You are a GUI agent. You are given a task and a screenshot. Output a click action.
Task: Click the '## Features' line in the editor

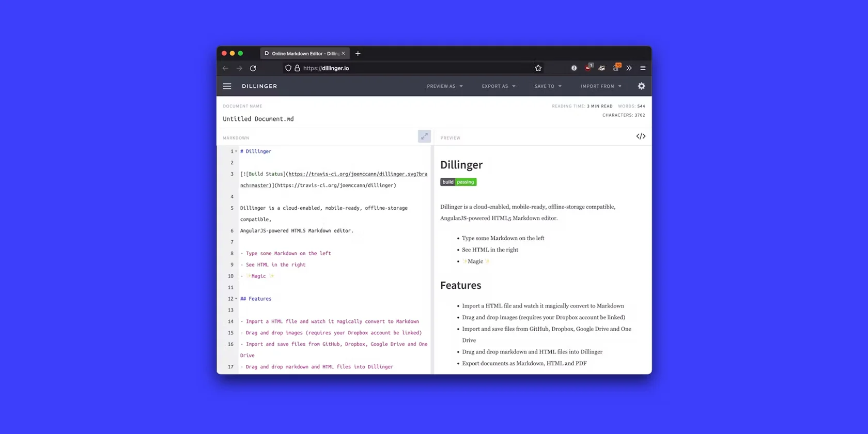coord(256,299)
